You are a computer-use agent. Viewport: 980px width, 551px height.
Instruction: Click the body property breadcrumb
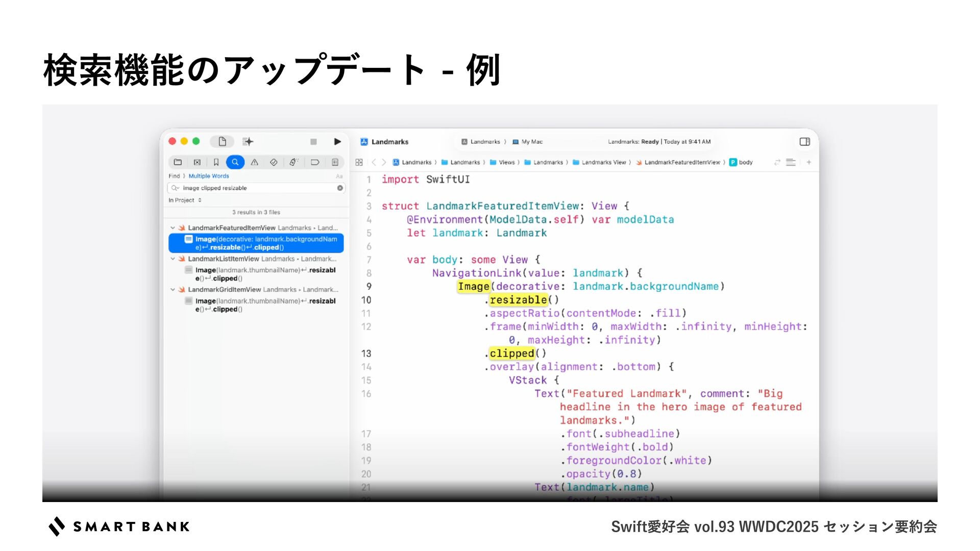click(x=741, y=162)
